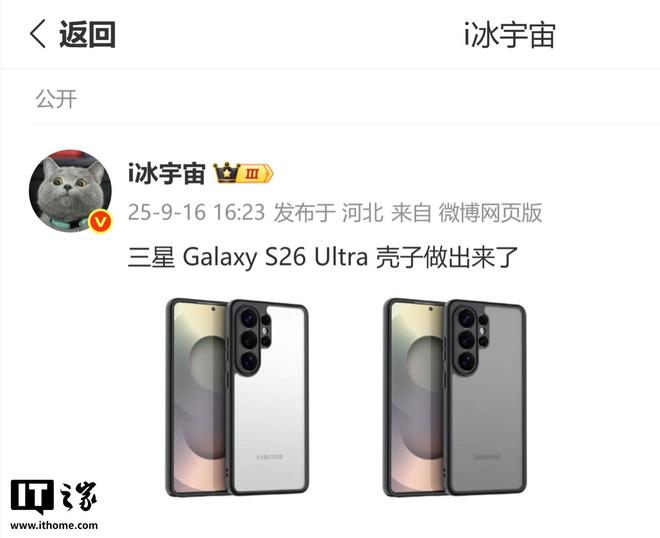Click the IT之家 logo watermark
Screen dimensions: 660x538
[54, 497]
